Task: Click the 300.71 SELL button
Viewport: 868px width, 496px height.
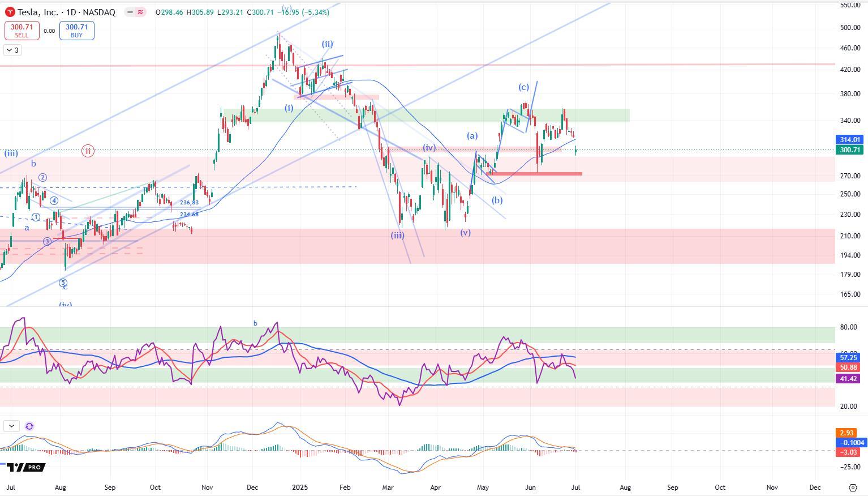Action: click(22, 31)
